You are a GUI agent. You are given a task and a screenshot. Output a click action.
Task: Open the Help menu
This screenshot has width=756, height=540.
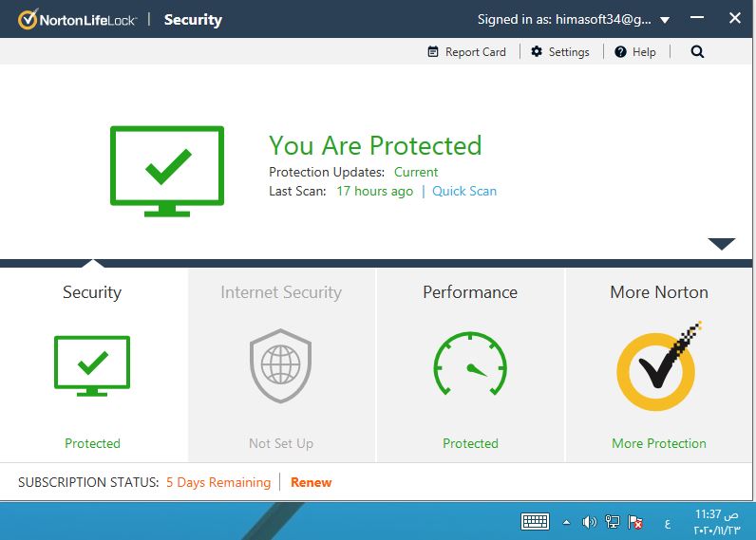[635, 51]
